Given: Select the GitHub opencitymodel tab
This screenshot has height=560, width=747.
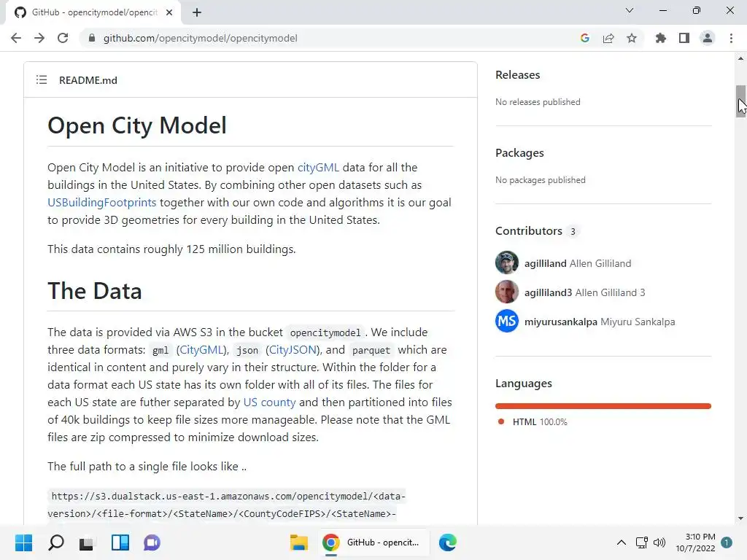Looking at the screenshot, I should tap(93, 12).
